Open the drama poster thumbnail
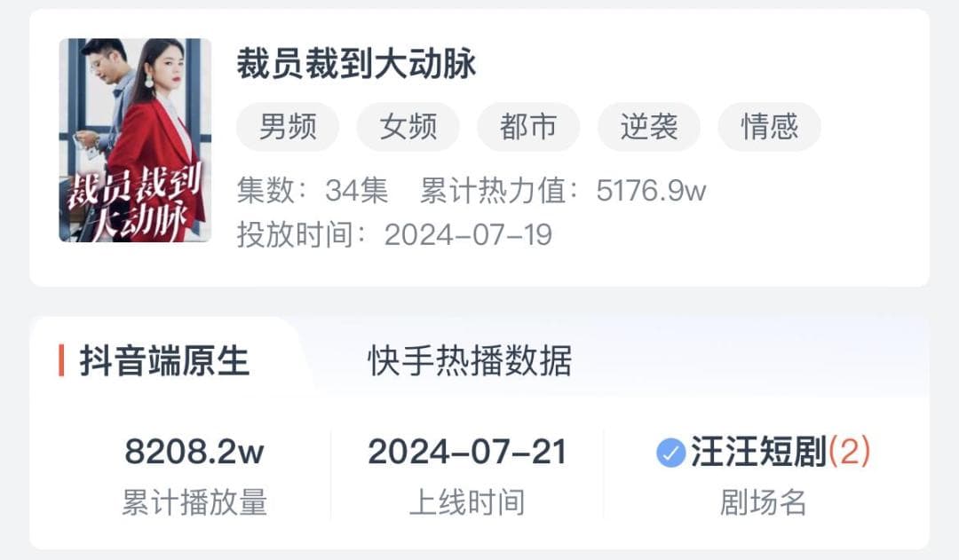 pos(135,140)
